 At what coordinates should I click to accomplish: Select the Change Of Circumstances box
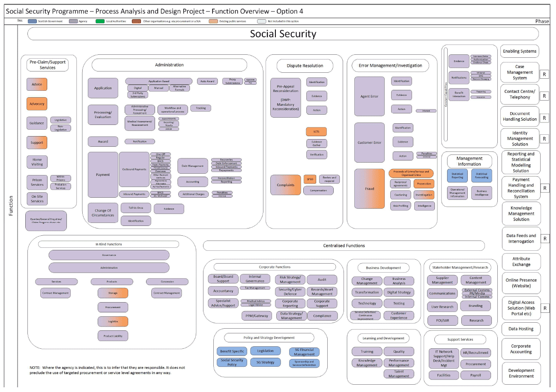103,213
